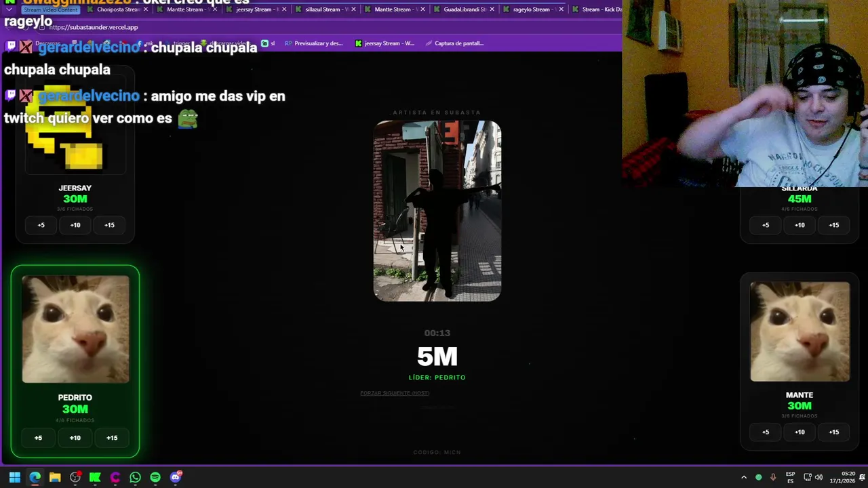Open Windows Start menu
868x488 pixels.
point(14,477)
